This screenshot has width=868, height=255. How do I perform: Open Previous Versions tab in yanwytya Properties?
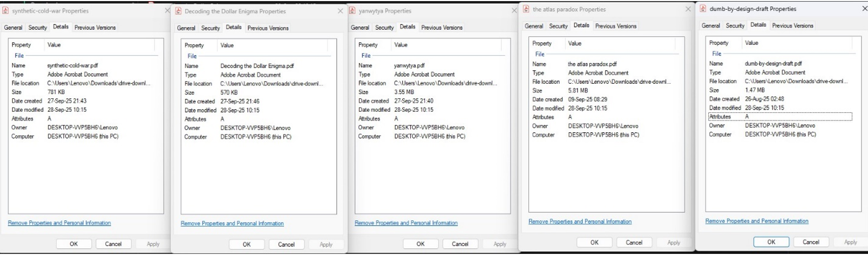(x=442, y=28)
